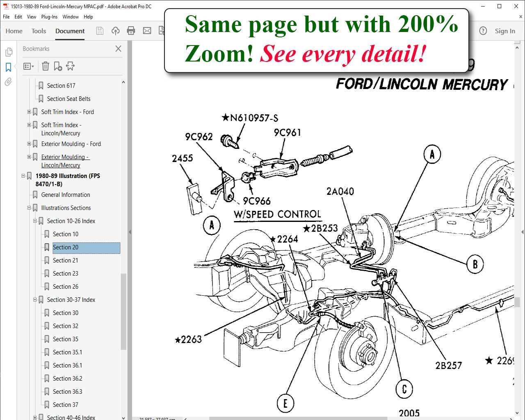Collapse the Section 30-37 Index bookmark
The width and height of the screenshot is (525, 420).
[x=35, y=299]
